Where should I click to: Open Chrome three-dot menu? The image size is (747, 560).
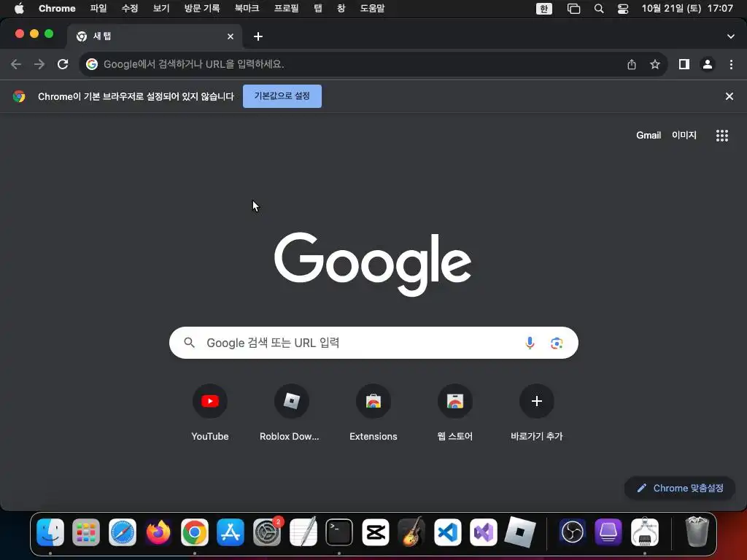point(731,64)
